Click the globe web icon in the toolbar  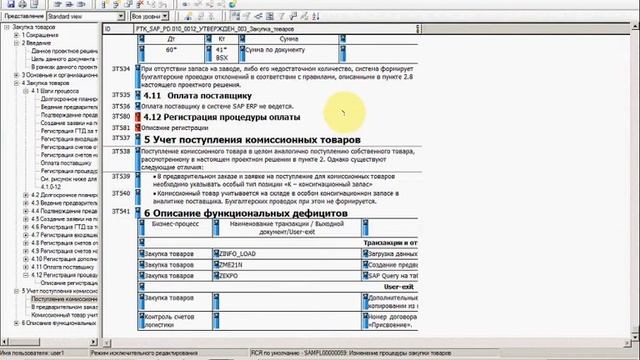click(233, 4)
